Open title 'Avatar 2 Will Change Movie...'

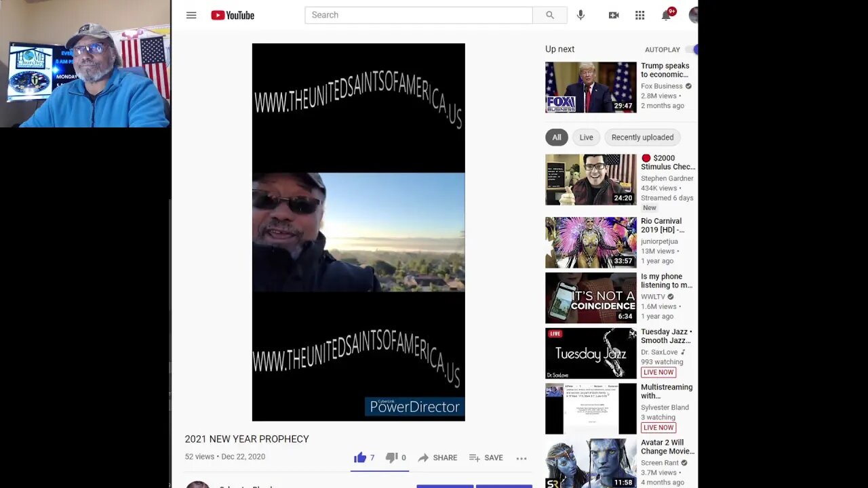point(668,447)
